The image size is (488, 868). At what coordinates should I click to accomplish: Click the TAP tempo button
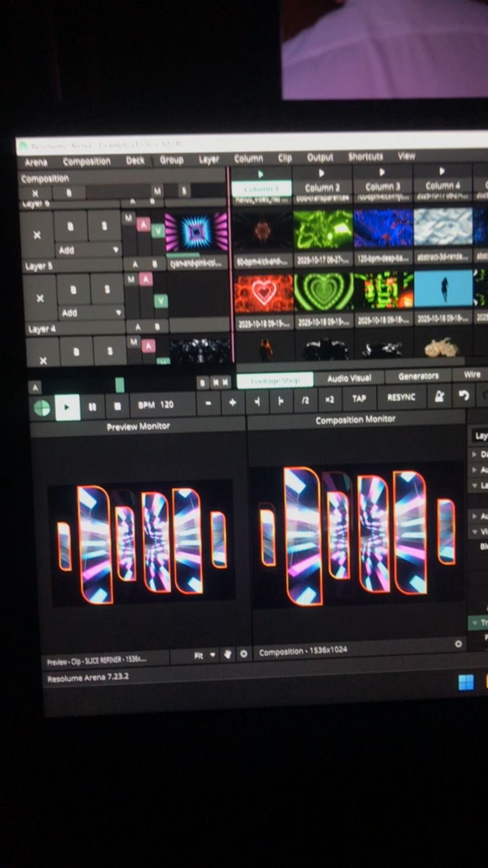(359, 398)
